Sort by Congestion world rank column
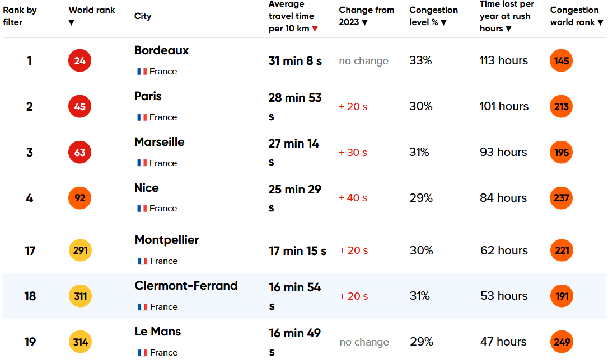 point(600,22)
